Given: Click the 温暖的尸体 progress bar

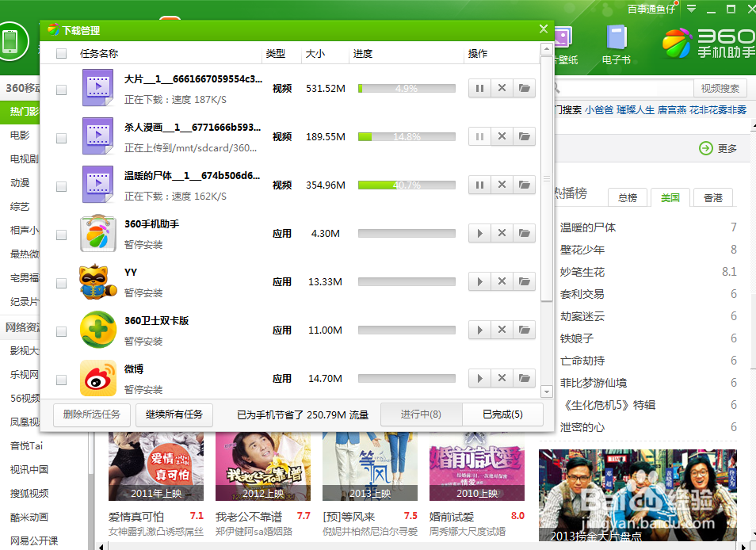Looking at the screenshot, I should coord(407,185).
